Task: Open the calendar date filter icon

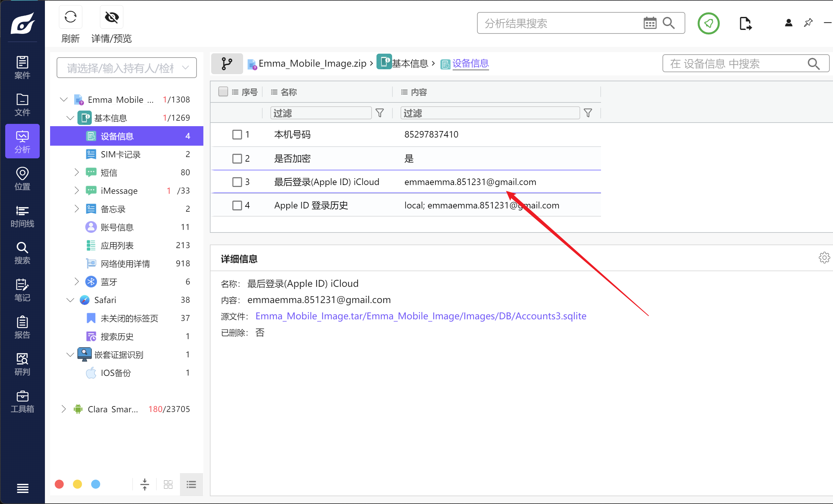Action: 649,23
